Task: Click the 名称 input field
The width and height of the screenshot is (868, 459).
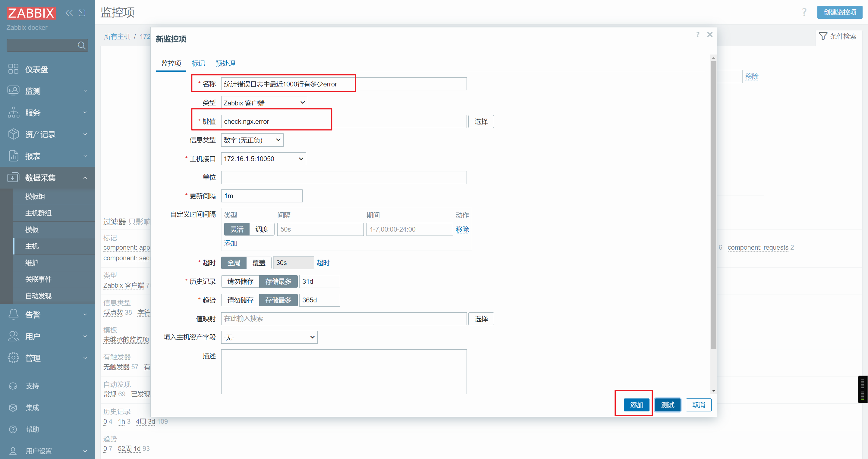Action: pyautogui.click(x=344, y=84)
